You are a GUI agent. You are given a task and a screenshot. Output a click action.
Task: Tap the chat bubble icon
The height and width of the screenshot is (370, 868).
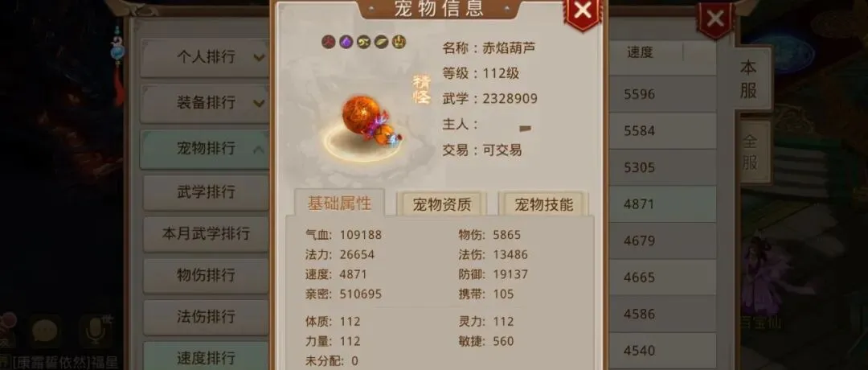pyautogui.click(x=45, y=331)
